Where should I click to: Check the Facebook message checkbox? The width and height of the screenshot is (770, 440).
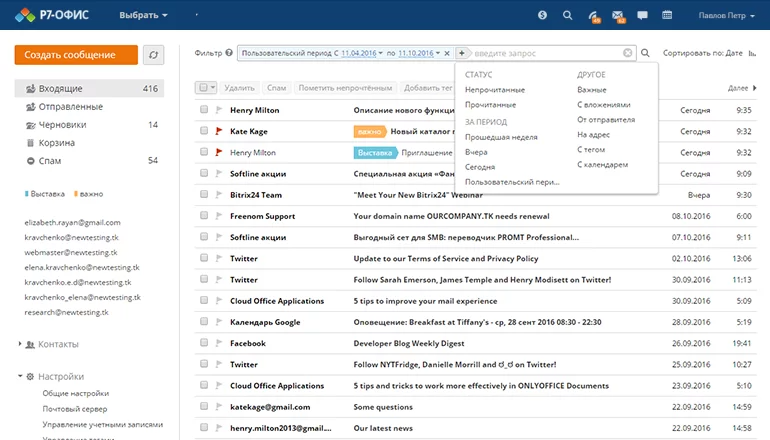pyautogui.click(x=204, y=342)
